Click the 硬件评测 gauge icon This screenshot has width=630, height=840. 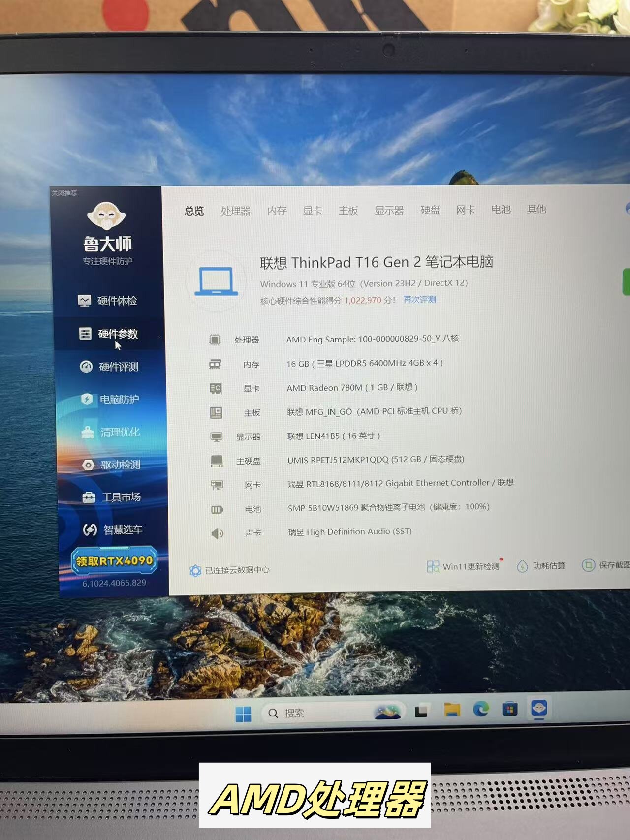[86, 367]
